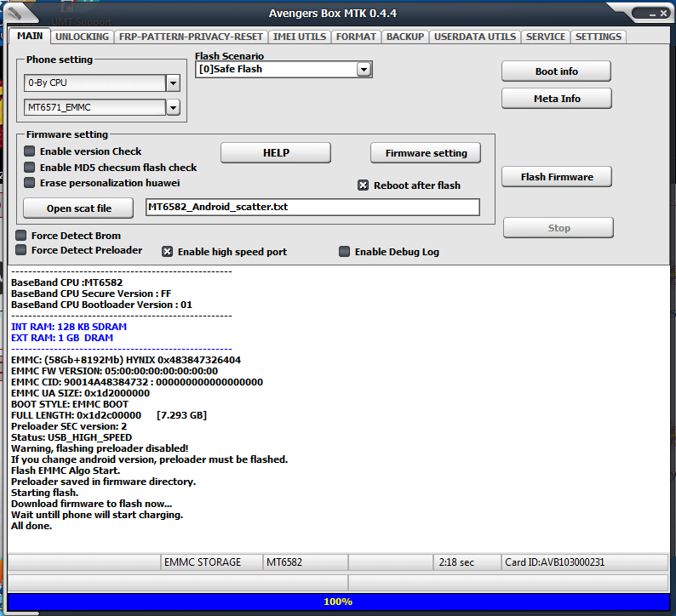Open the HELP button
Image resolution: width=676 pixels, height=616 pixels.
click(276, 153)
